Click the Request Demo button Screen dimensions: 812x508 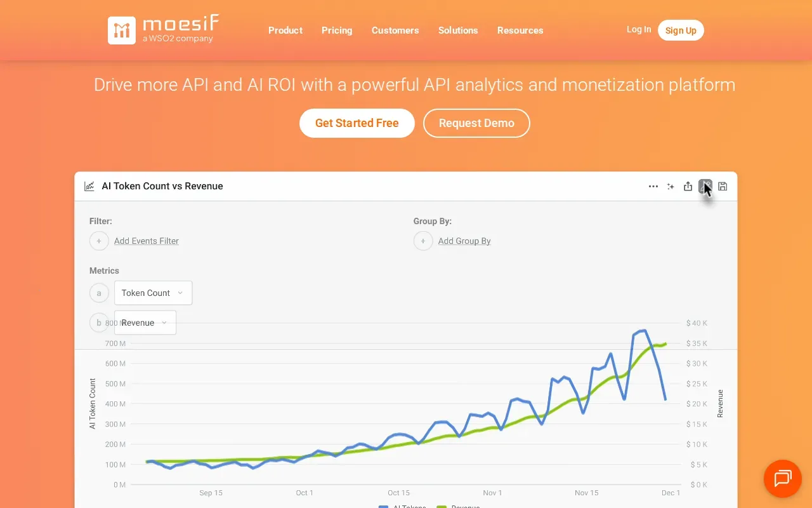coord(476,123)
